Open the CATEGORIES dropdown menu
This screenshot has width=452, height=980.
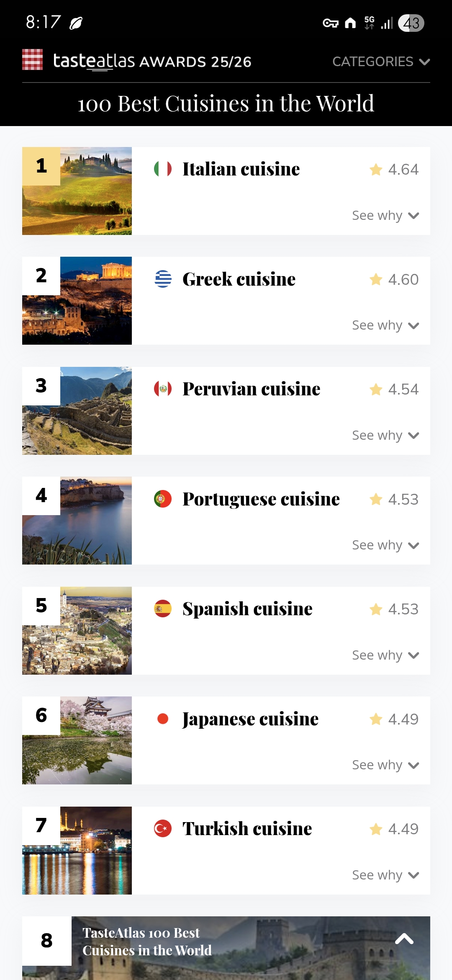[381, 62]
